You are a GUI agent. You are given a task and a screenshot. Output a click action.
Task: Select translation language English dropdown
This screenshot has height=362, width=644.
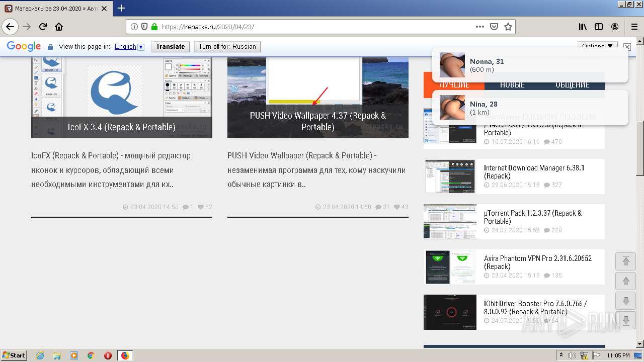(129, 46)
